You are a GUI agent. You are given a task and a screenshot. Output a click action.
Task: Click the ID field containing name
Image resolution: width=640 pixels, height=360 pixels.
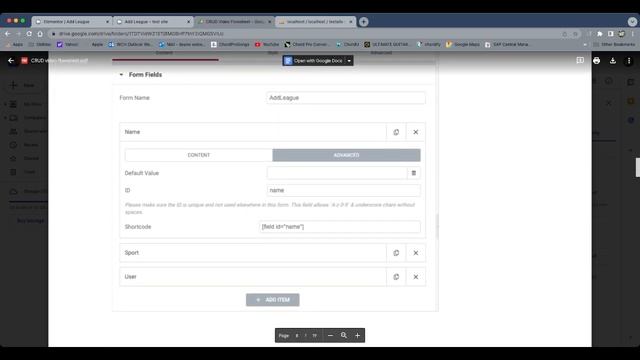(x=344, y=190)
